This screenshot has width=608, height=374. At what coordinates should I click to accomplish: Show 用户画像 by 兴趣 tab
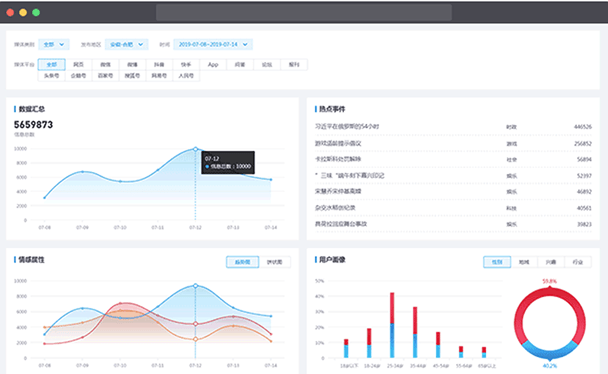point(551,262)
